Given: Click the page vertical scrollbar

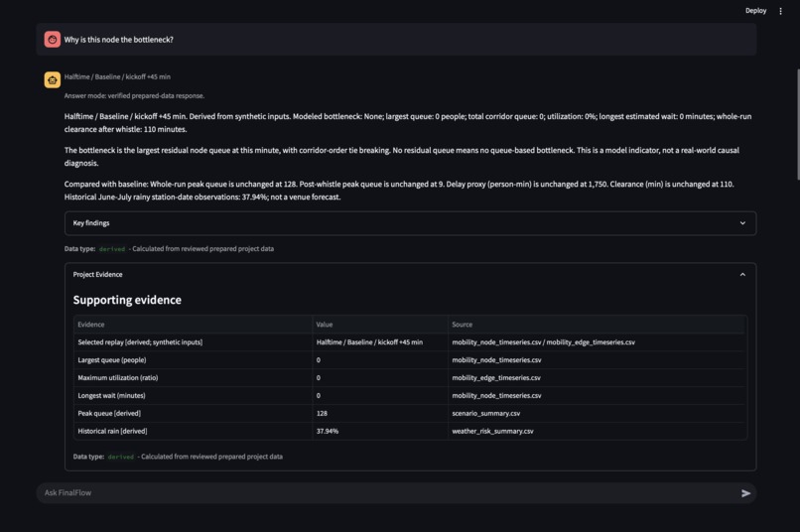Looking at the screenshot, I should click(797, 124).
